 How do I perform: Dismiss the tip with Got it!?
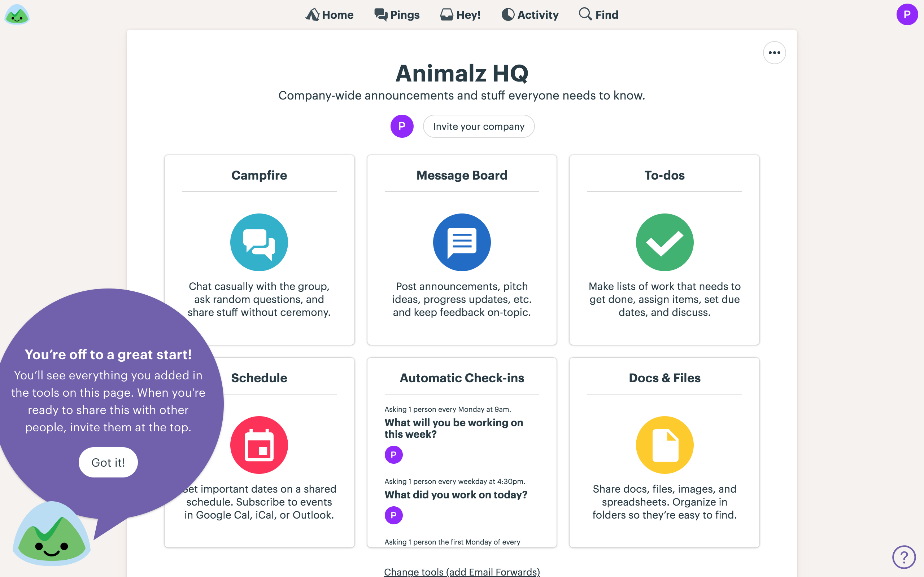(x=108, y=462)
